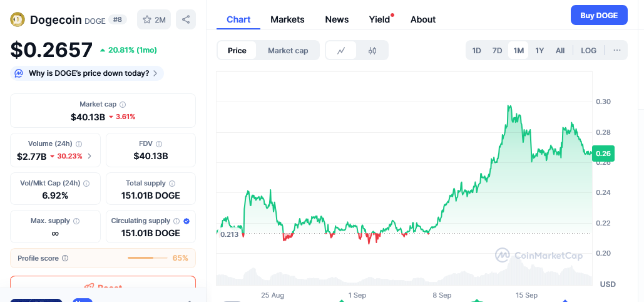
Task: Open the 'Why is DOGE's price down today?' chevron
Action: [x=155, y=73]
